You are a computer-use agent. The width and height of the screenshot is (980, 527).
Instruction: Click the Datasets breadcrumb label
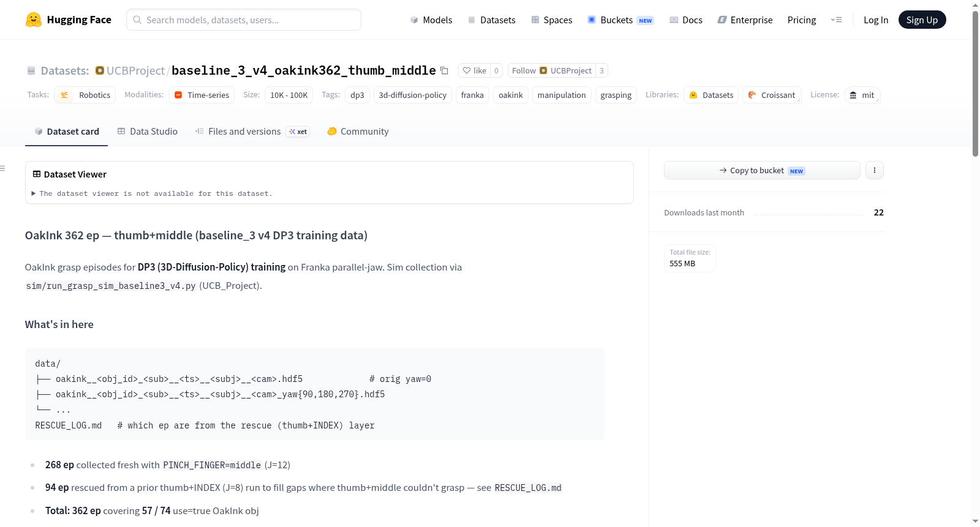point(64,70)
